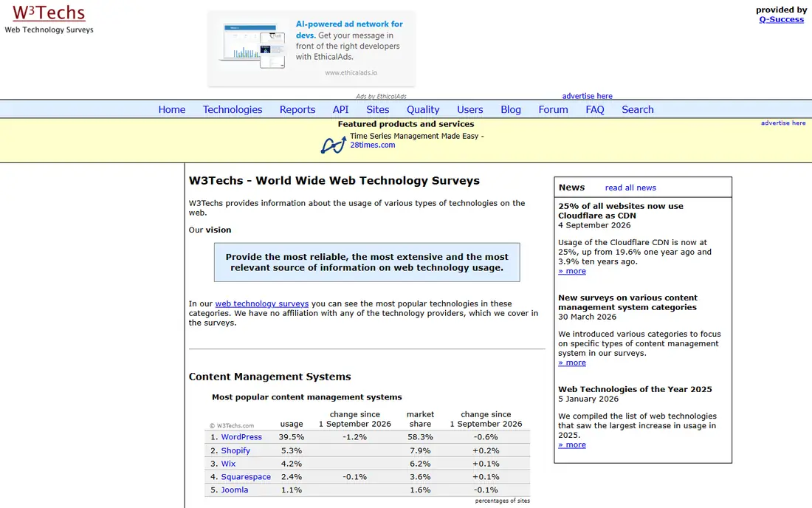Click 'read all news' link
This screenshot has height=508, width=812.
click(630, 188)
